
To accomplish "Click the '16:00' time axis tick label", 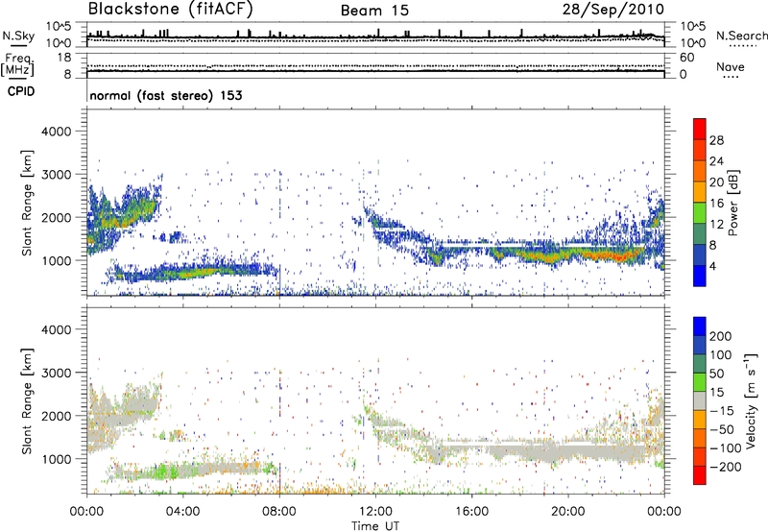I will (x=472, y=512).
